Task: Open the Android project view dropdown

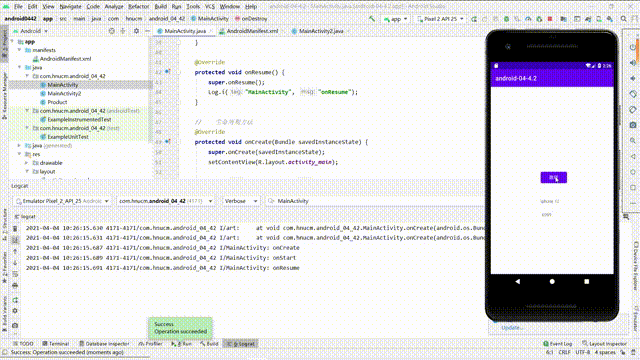Action: (30, 31)
